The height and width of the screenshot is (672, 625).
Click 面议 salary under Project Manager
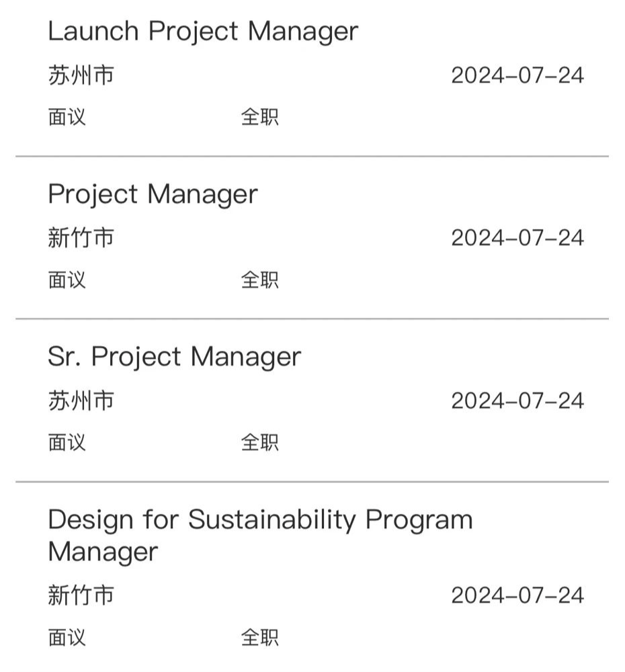point(67,280)
